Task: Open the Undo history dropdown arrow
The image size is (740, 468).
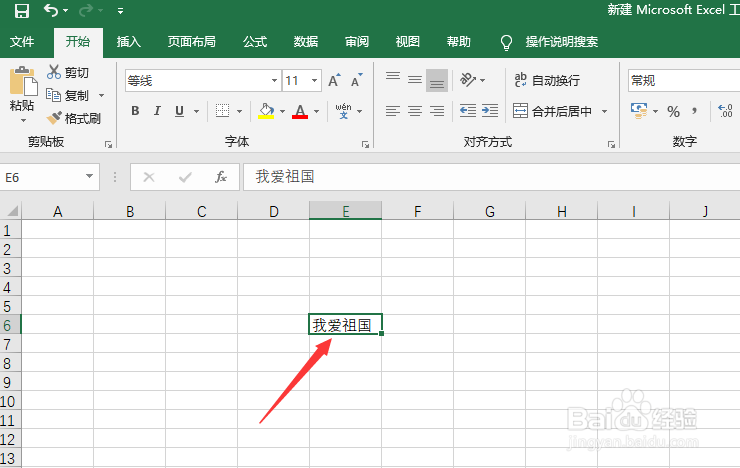Action: coord(65,11)
